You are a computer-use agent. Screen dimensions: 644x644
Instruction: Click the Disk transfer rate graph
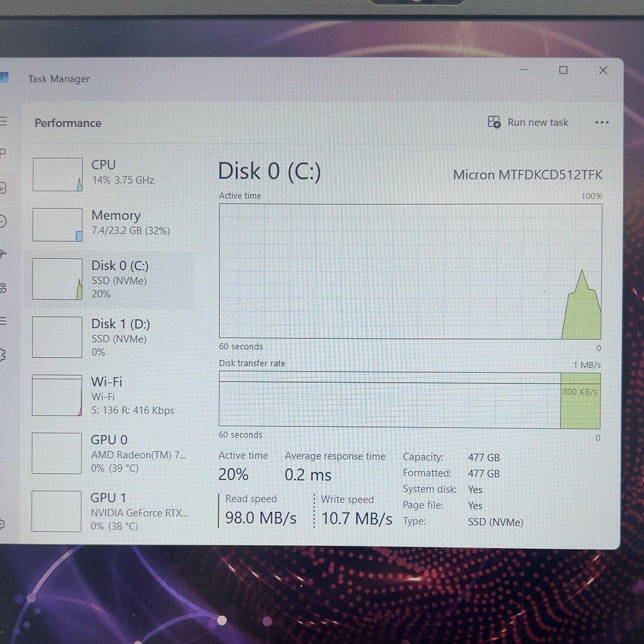coord(410,400)
